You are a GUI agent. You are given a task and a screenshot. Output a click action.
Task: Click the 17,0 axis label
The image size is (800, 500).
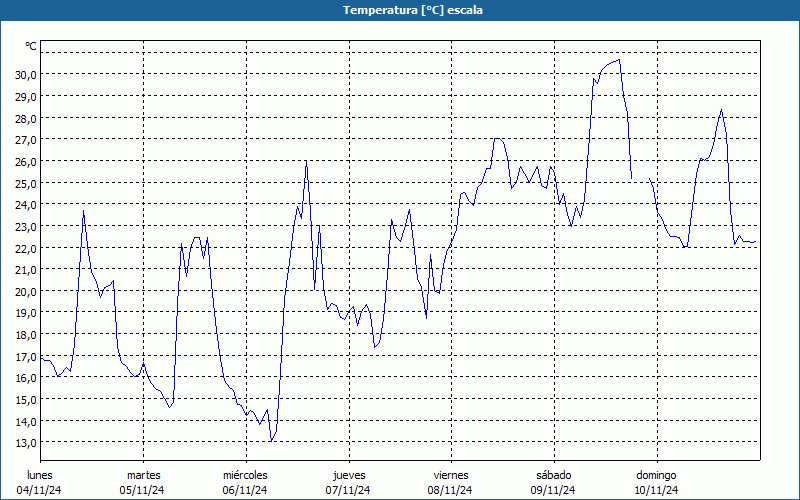[x=27, y=356]
